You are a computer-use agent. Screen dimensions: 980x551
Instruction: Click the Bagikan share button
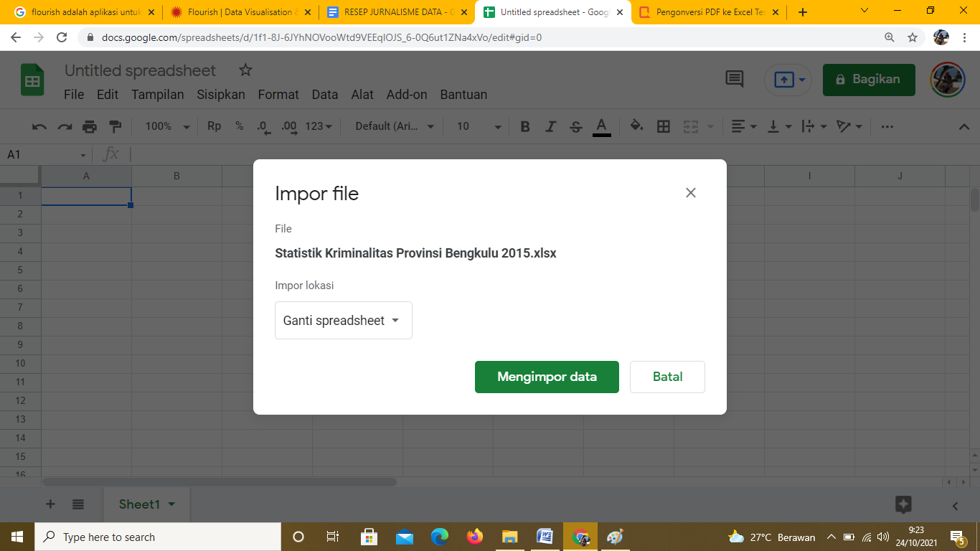tap(868, 80)
